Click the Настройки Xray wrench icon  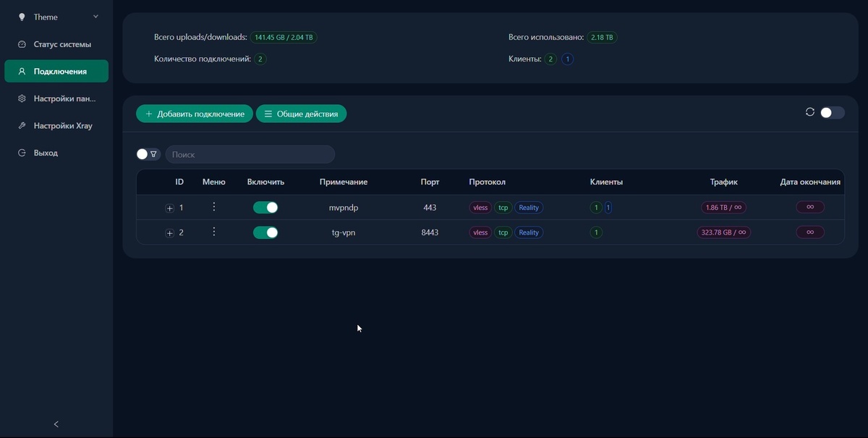pos(22,125)
